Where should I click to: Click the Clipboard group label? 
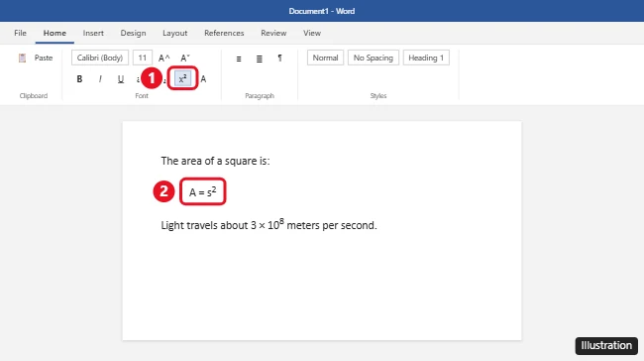[34, 96]
